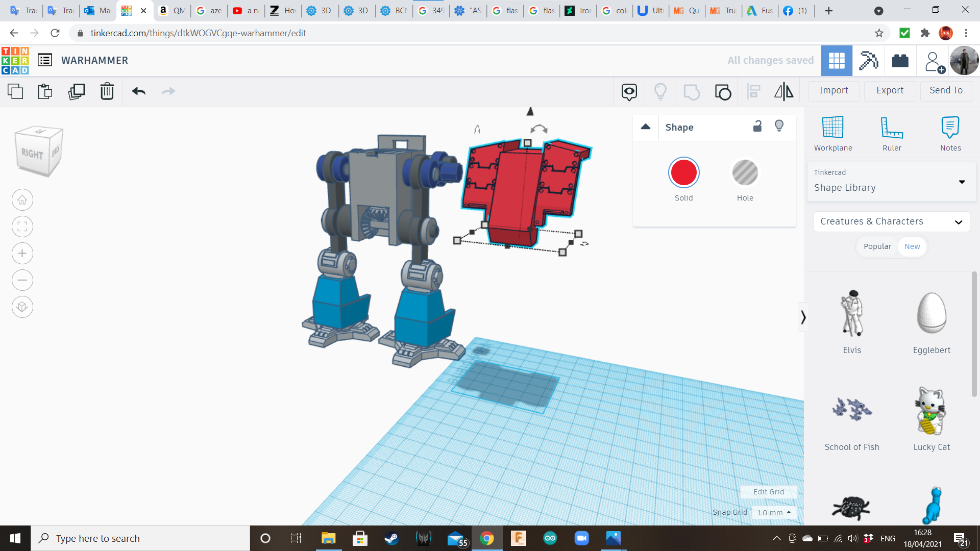Click the Export button
The image size is (980, 551).
click(x=890, y=90)
